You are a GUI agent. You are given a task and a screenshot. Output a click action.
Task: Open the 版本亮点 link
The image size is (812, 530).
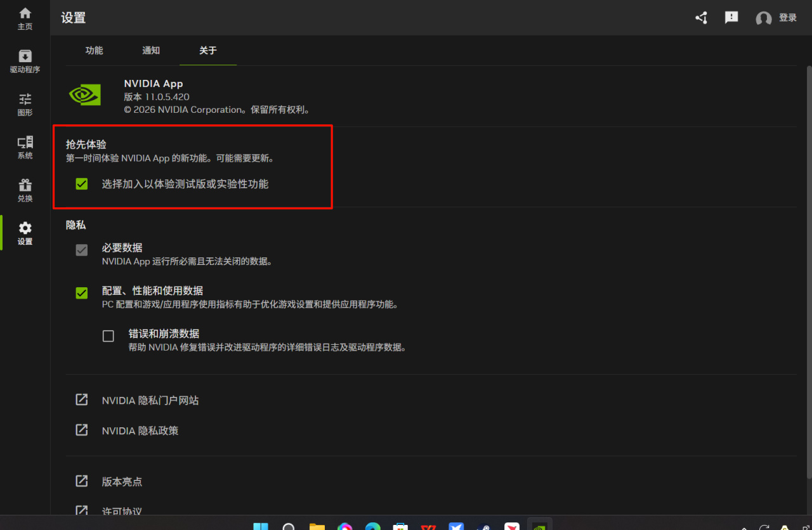122,482
